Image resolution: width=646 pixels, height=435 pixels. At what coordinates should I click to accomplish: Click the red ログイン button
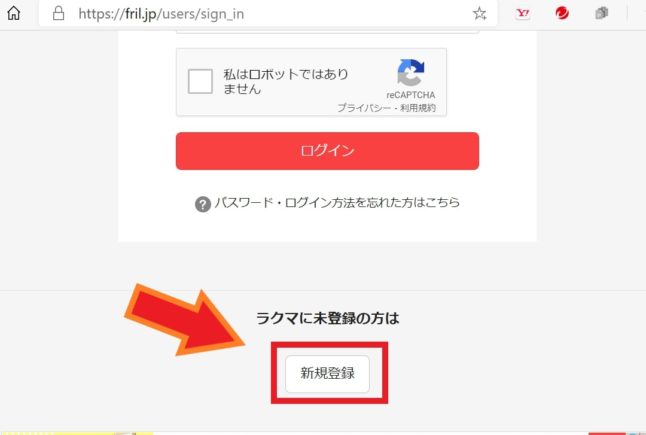point(328,151)
